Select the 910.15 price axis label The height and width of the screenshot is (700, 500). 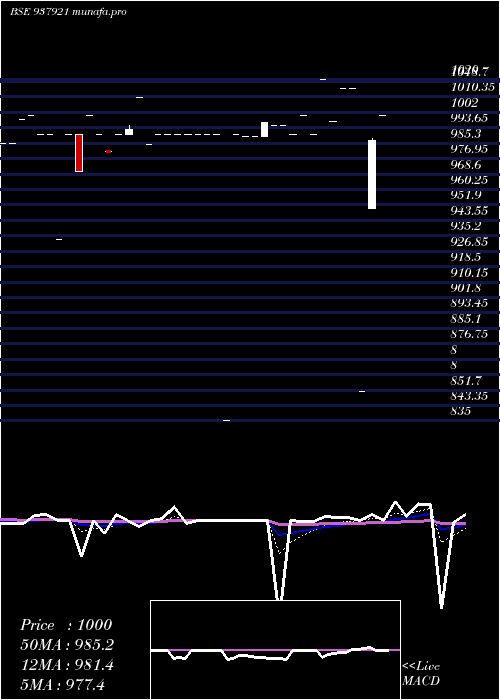[469, 272]
